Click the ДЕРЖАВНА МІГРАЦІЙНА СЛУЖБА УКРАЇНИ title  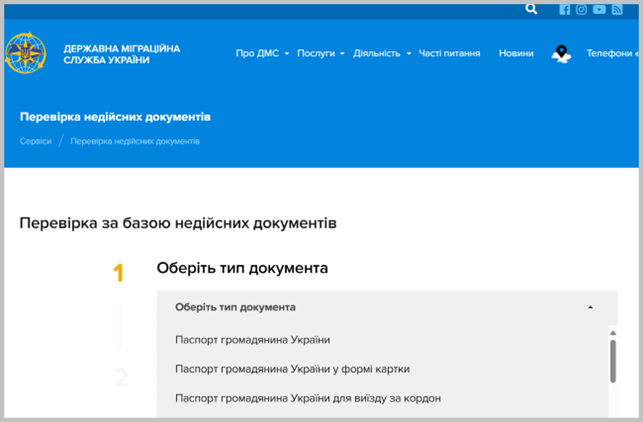point(121,54)
